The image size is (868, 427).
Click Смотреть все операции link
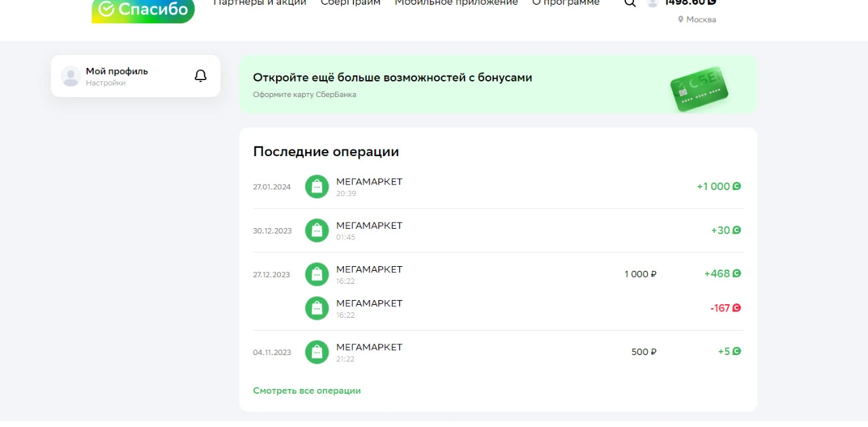307,391
